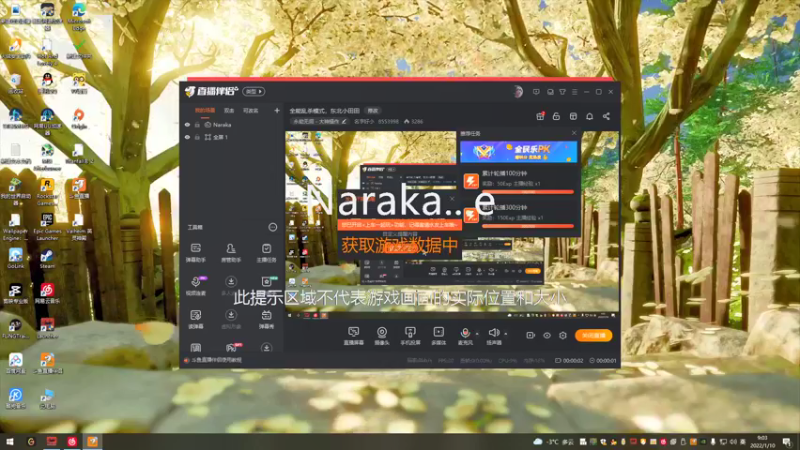Toggle visibility of the 全屏 1 source
The height and width of the screenshot is (450, 800).
187,137
